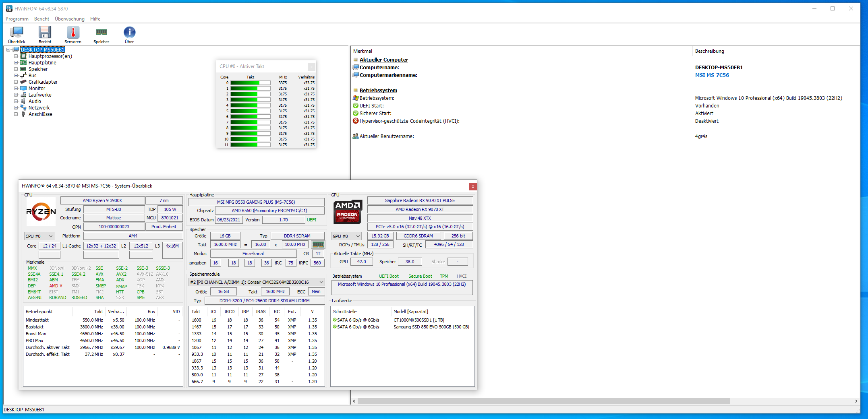Open the MSI MS-7C56 link

pos(712,75)
